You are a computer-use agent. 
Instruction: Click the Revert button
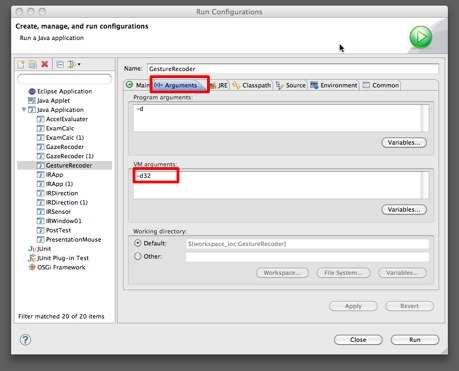coord(409,306)
